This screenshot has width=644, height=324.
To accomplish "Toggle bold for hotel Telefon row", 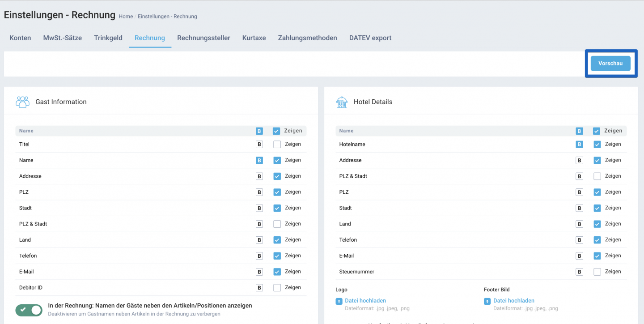I will 580,240.
